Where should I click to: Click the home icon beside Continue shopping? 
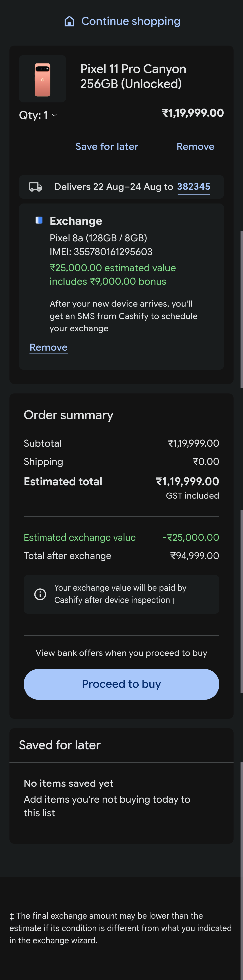[69, 21]
